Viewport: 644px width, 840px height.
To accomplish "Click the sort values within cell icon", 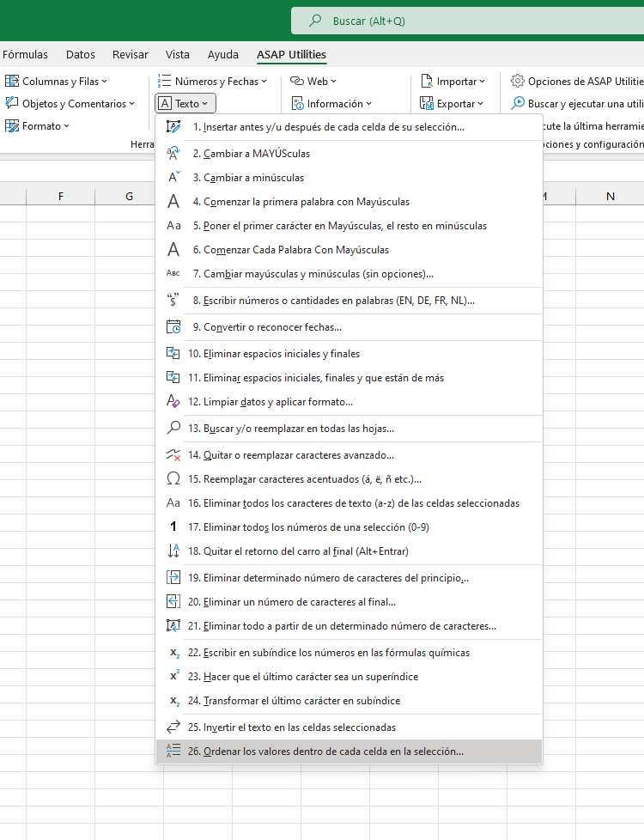I will (173, 751).
